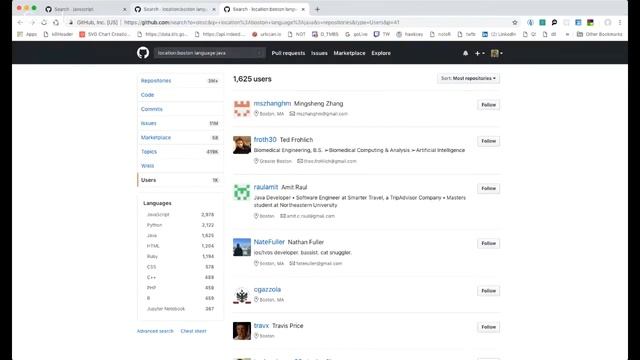Bookmark this page with star icon

(515, 22)
